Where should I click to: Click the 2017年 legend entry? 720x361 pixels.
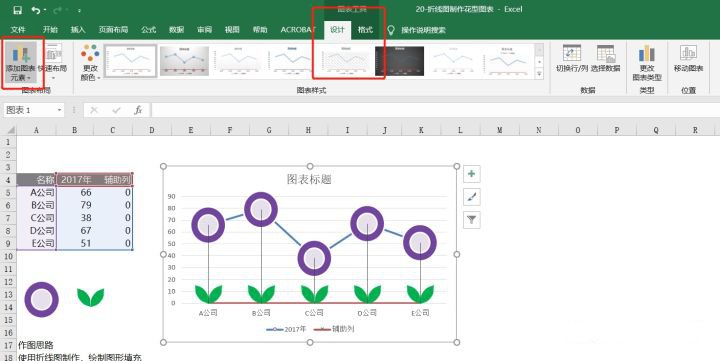[x=287, y=329]
